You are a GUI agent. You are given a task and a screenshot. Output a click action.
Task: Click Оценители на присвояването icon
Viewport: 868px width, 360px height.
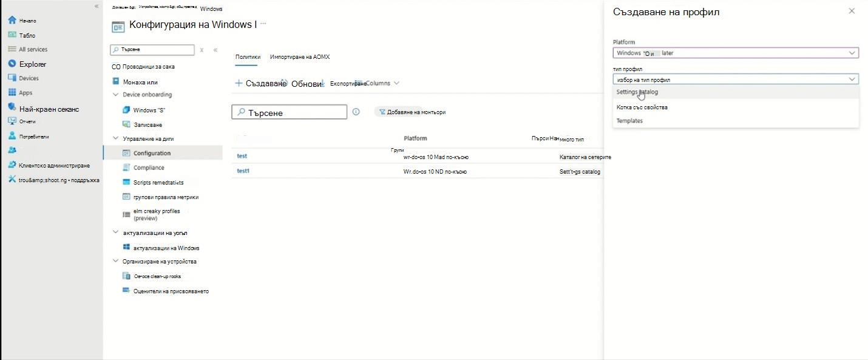[x=126, y=291]
